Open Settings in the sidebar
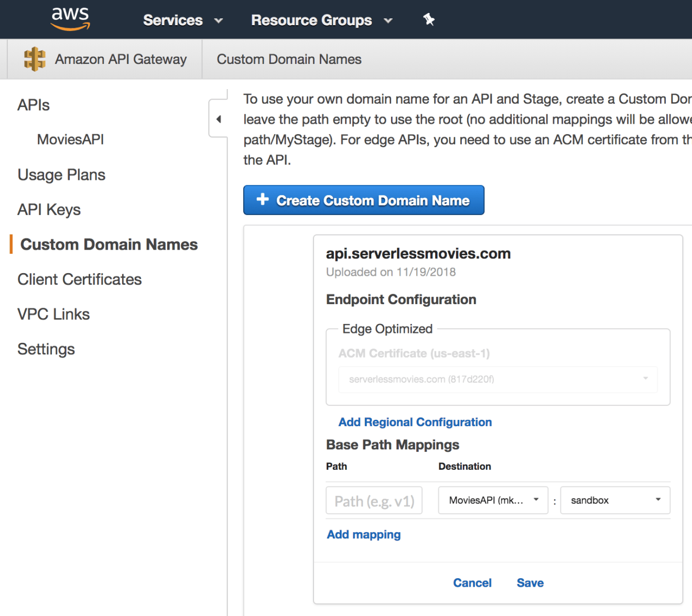692x616 pixels. [x=46, y=349]
